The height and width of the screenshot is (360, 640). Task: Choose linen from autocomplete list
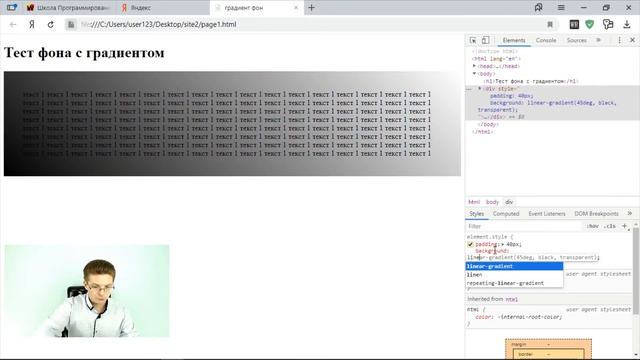point(514,275)
